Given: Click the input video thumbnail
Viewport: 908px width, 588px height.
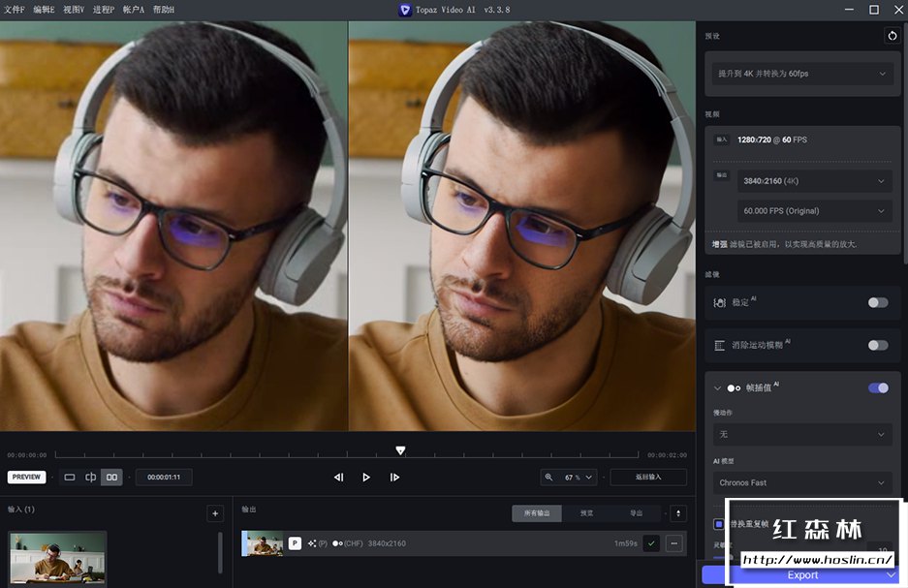Looking at the screenshot, I should [x=58, y=558].
